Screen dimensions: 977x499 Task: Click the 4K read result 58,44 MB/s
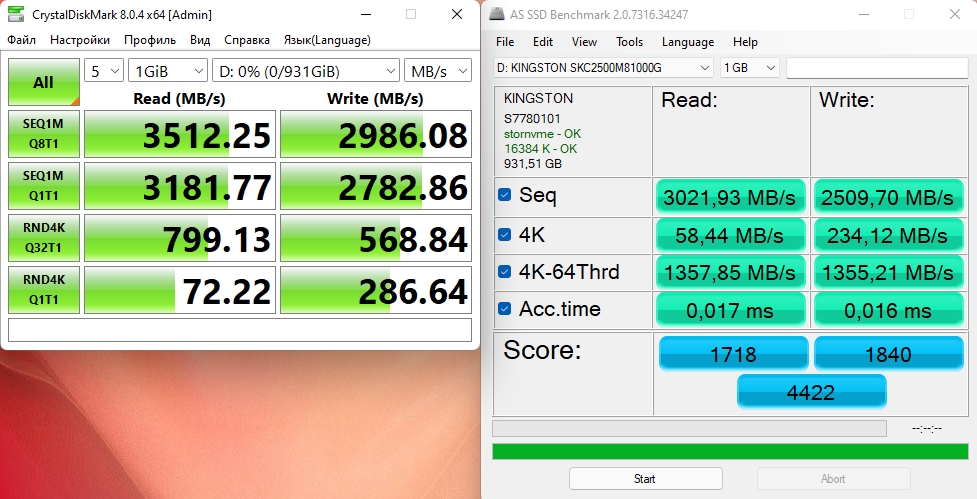tap(730, 235)
